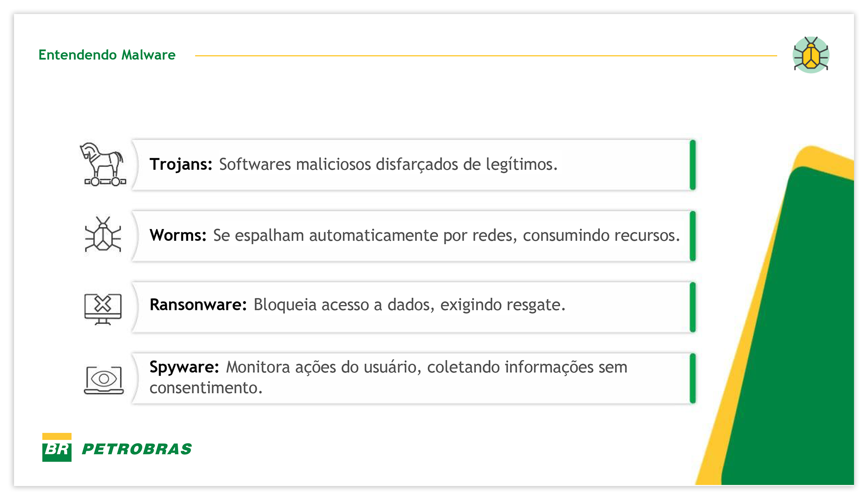Click green accent bar on Spyware box

(x=692, y=379)
